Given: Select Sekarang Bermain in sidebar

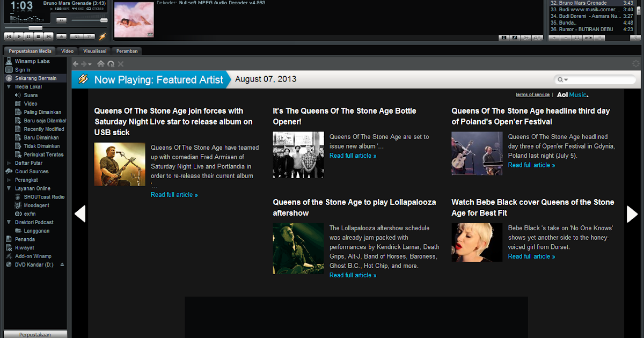Looking at the screenshot, I should pos(35,78).
